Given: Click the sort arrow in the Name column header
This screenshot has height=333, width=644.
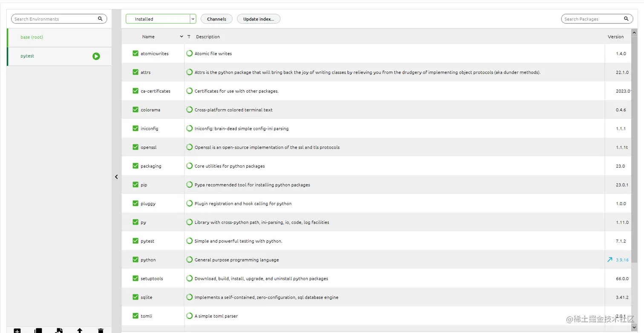Looking at the screenshot, I should (181, 37).
